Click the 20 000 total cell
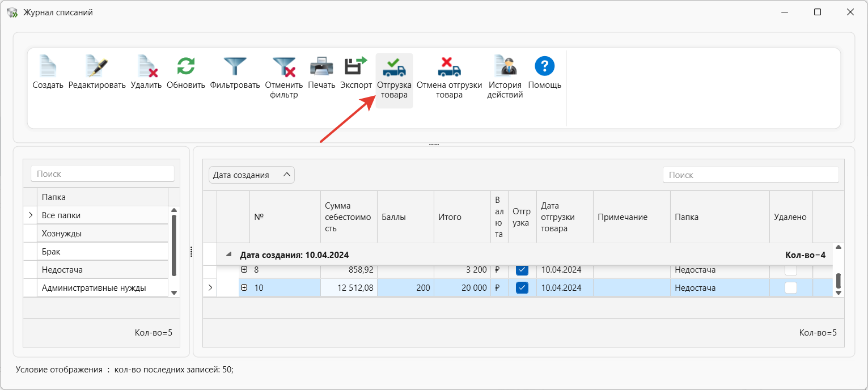 pyautogui.click(x=462, y=288)
